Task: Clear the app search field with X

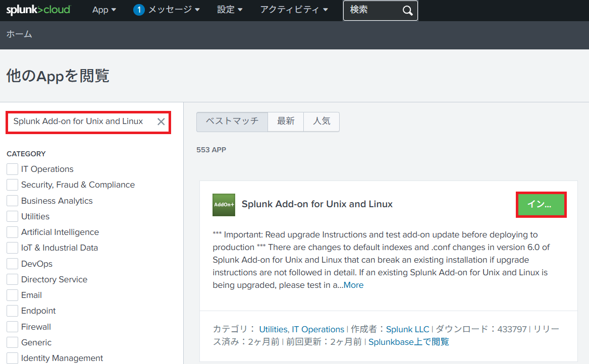Action: [x=161, y=122]
